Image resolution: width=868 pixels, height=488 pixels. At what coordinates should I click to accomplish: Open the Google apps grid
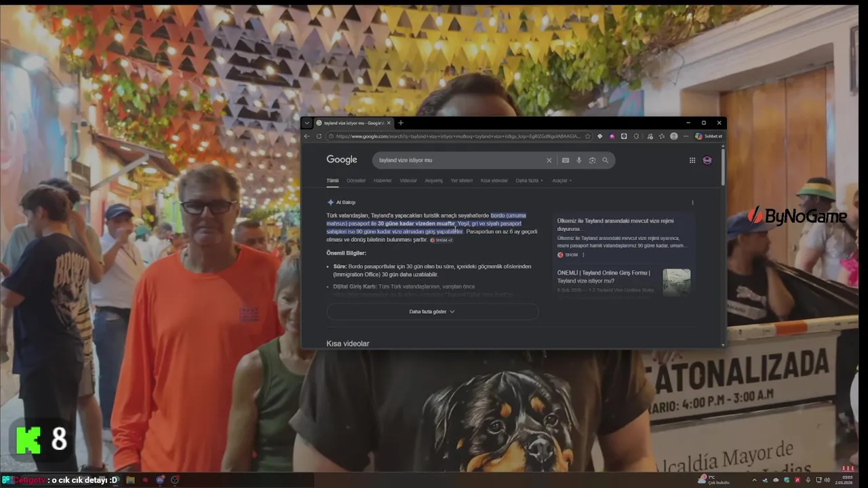692,160
